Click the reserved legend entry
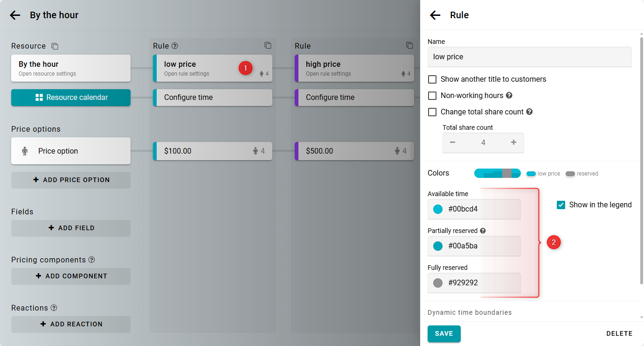The image size is (644, 346). (x=582, y=174)
